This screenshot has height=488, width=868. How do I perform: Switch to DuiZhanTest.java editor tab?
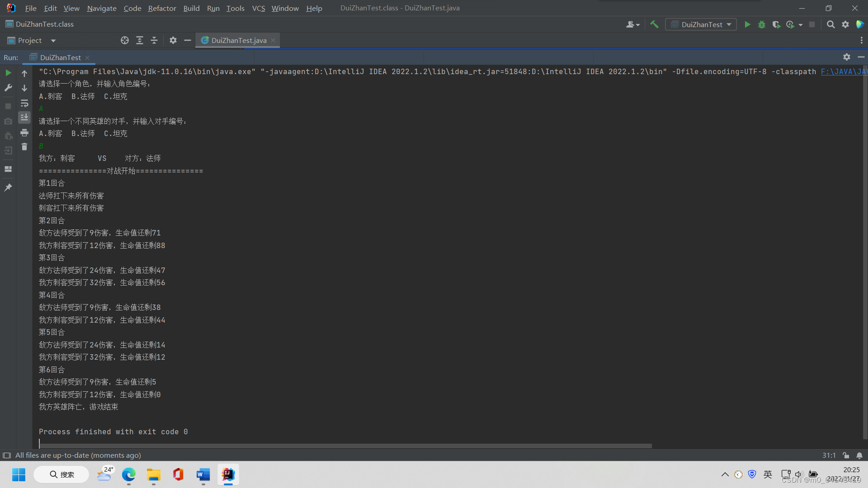pyautogui.click(x=238, y=40)
